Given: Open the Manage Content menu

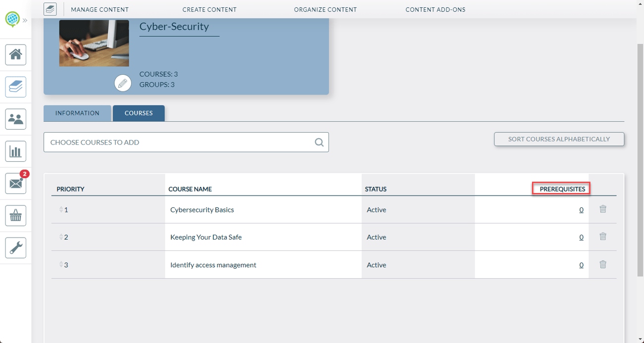Looking at the screenshot, I should coord(100,9).
